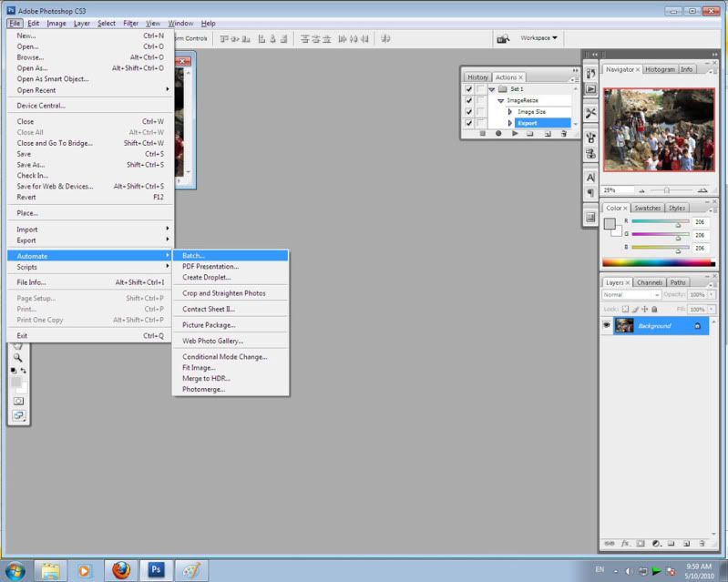The height and width of the screenshot is (582, 728).
Task: Select Save for Web & Devices
Action: (90, 186)
